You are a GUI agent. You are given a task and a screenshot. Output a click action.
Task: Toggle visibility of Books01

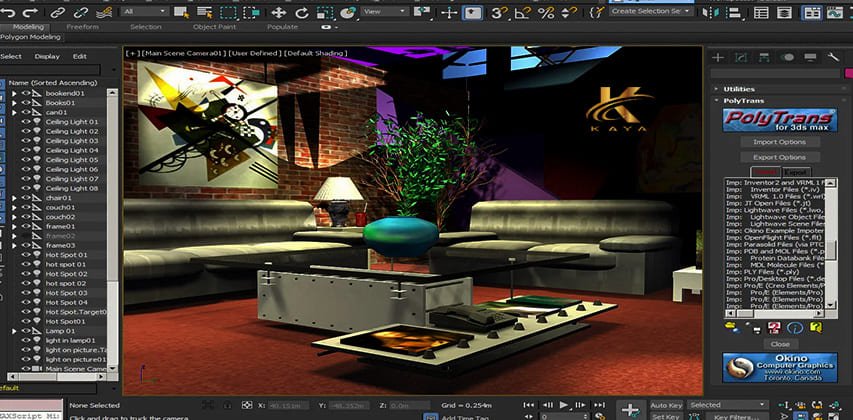coord(26,103)
